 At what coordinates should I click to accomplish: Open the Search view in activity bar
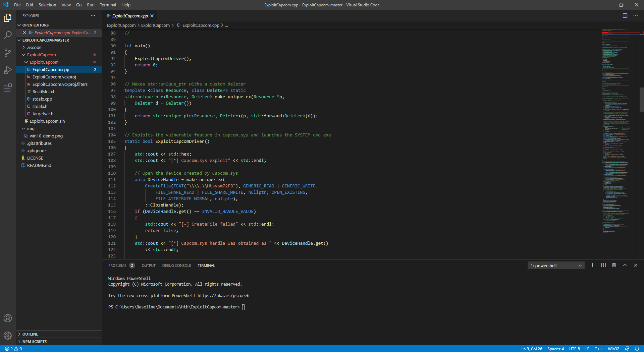pos(8,35)
